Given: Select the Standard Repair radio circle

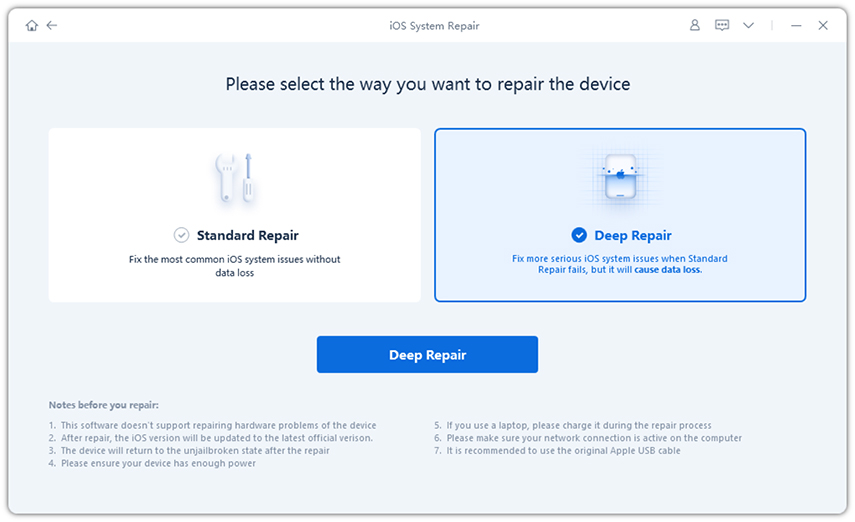Looking at the screenshot, I should point(181,236).
